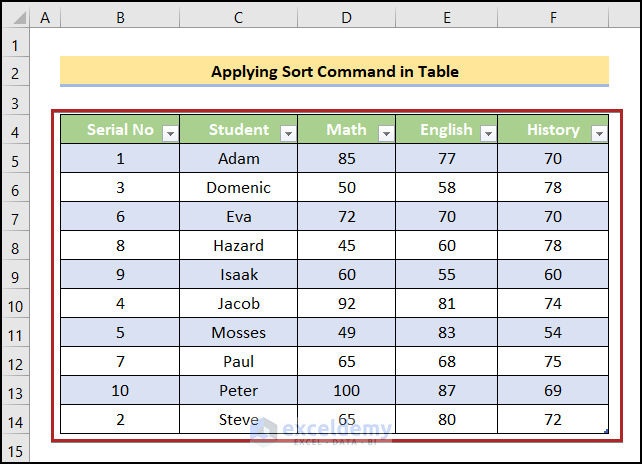The height and width of the screenshot is (464, 642).
Task: Open the Serial No filter dropdown
Action: point(170,133)
